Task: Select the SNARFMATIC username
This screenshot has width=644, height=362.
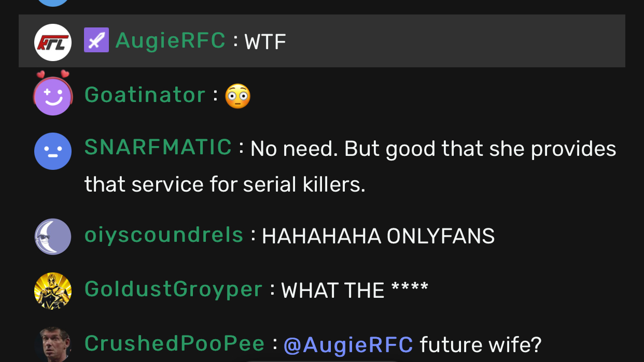Action: (x=158, y=147)
